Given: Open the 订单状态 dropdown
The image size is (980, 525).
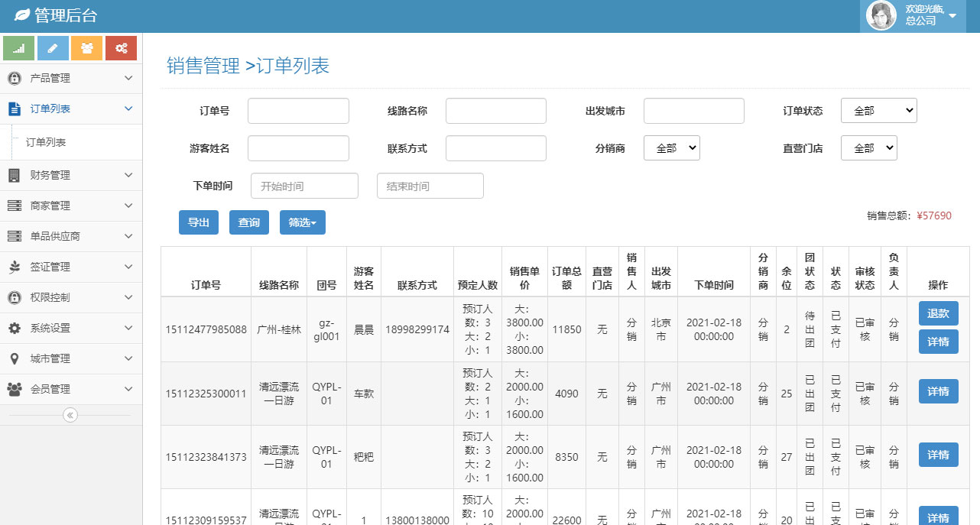Looking at the screenshot, I should (x=878, y=111).
